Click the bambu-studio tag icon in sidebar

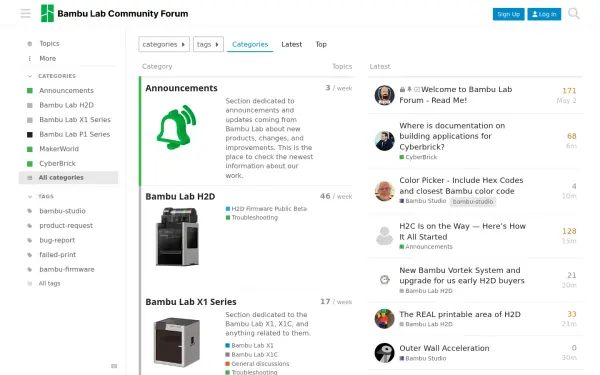click(29, 211)
